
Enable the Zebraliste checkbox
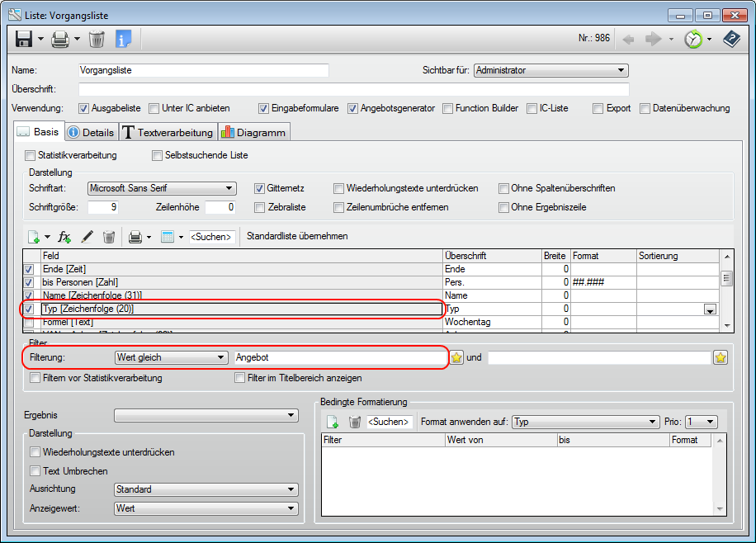pyautogui.click(x=260, y=207)
